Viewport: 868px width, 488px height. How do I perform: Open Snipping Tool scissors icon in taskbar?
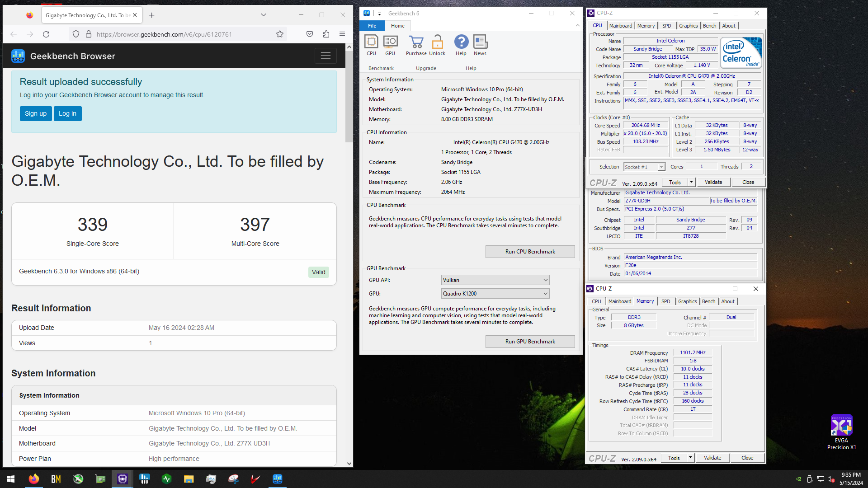tap(233, 479)
